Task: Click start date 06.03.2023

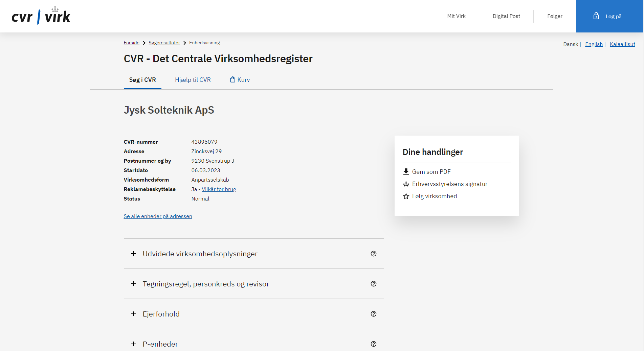Action: click(206, 170)
